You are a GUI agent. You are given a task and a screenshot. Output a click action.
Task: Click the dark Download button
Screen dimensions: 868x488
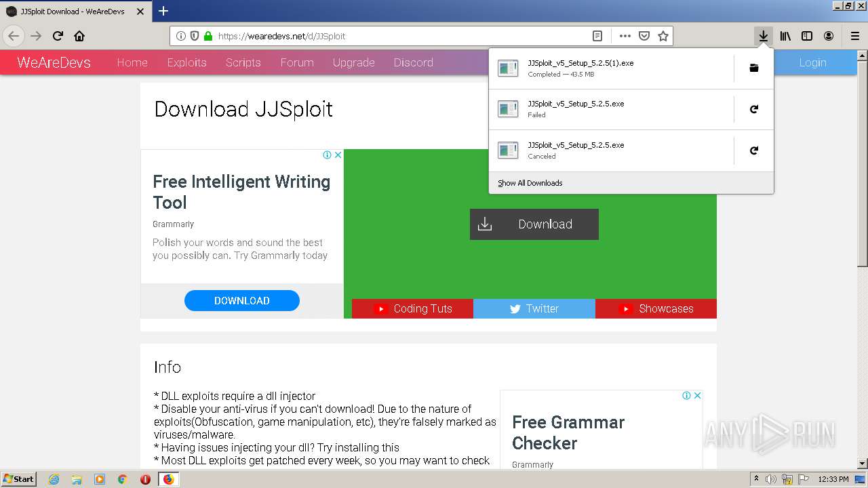[x=534, y=224]
